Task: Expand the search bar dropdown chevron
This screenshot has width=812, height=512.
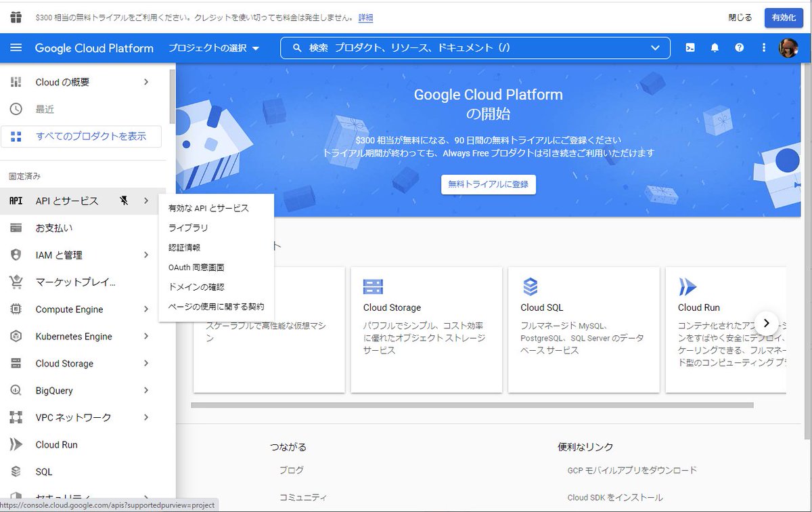Action: pyautogui.click(x=655, y=48)
